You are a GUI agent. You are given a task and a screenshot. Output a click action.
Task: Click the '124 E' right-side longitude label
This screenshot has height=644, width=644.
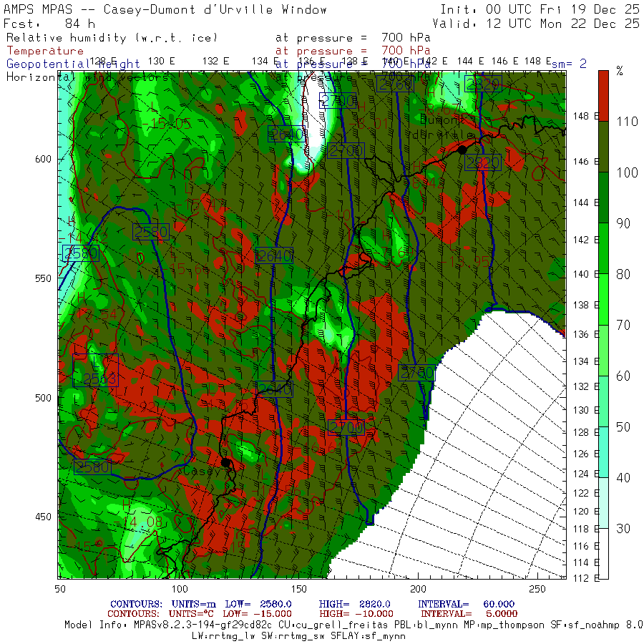tap(586, 474)
